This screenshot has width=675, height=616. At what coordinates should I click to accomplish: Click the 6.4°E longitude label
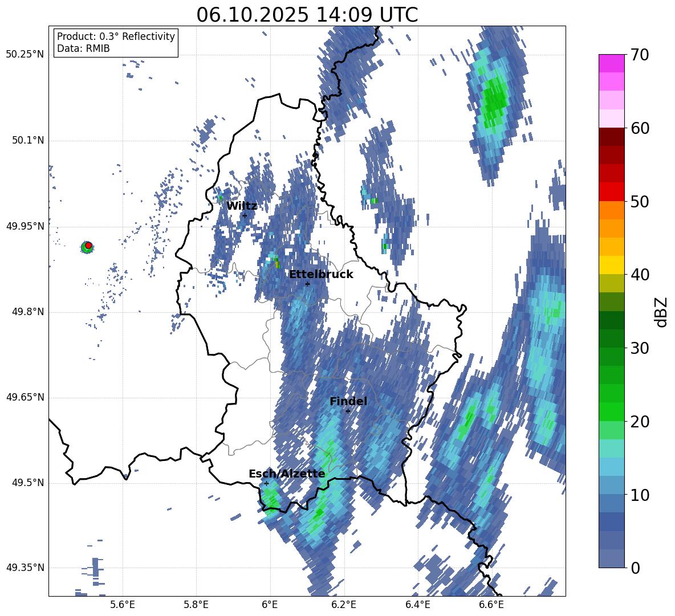click(x=418, y=605)
